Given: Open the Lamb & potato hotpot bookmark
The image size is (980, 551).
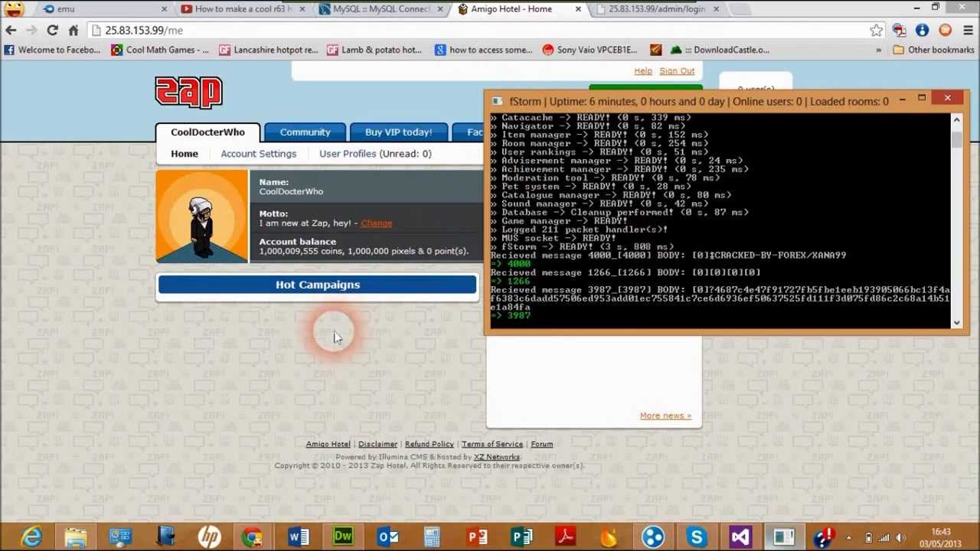Looking at the screenshot, I should [x=374, y=50].
